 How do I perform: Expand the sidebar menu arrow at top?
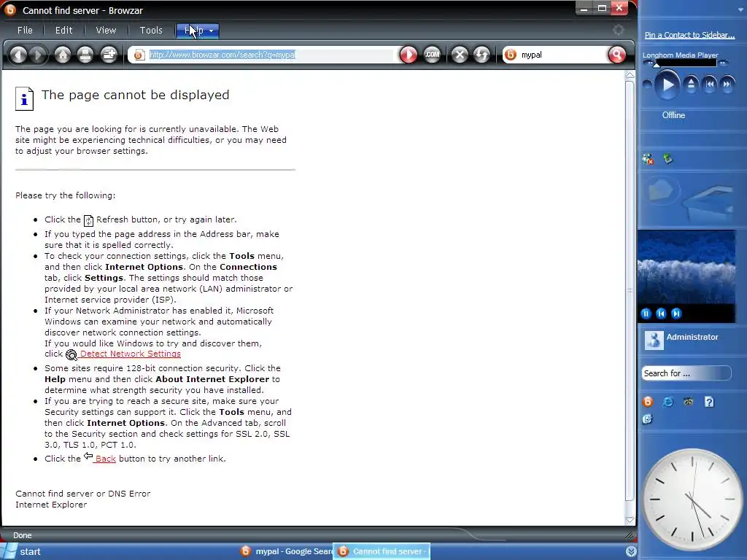741,9
